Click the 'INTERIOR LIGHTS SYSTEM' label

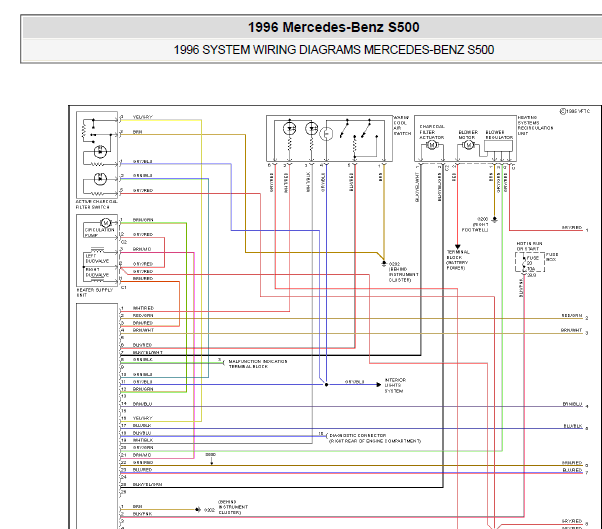click(395, 385)
